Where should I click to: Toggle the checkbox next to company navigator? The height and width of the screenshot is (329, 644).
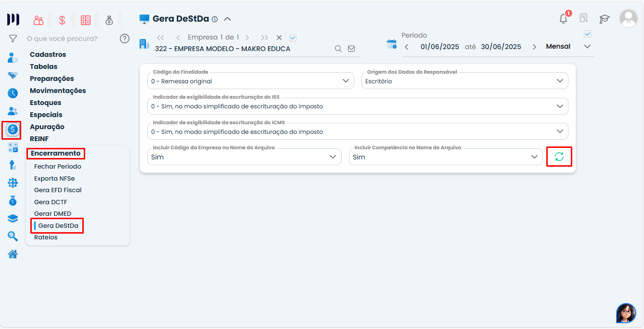click(293, 37)
